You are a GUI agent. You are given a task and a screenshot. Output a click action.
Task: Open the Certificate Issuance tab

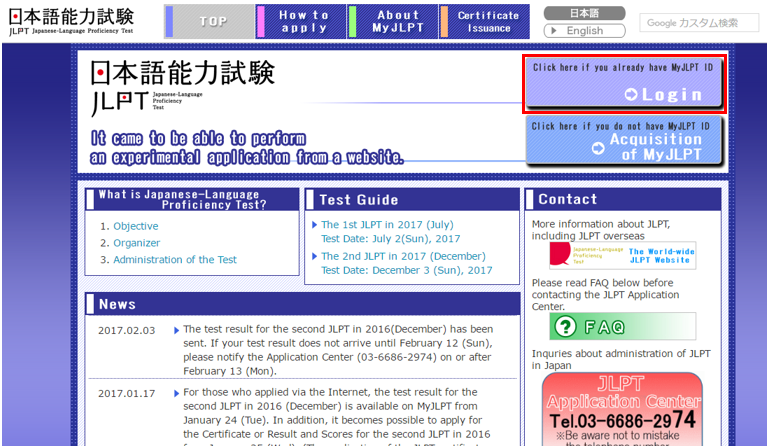click(485, 22)
